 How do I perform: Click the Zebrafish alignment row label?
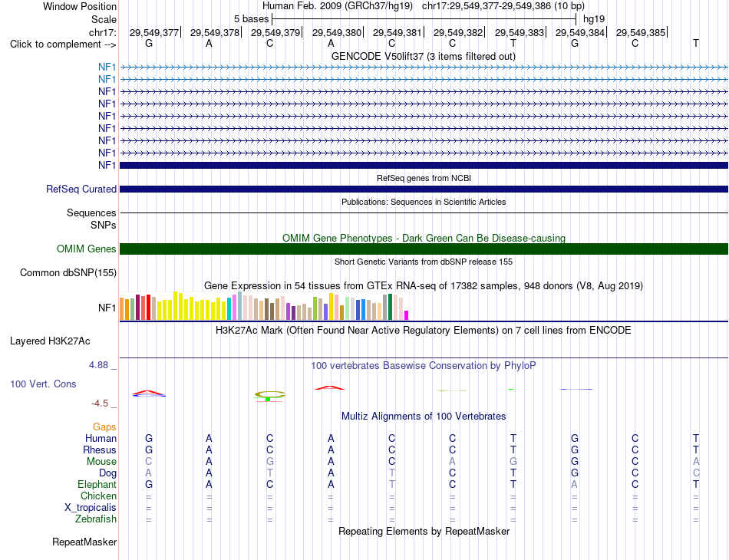coord(96,519)
